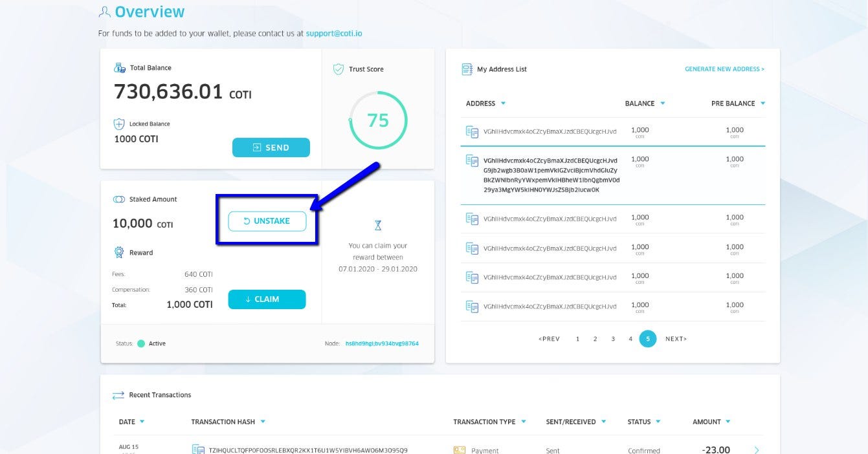Screen dimensions: 868x454
Task: Click copy icon on fifth address row
Action: 472,277
